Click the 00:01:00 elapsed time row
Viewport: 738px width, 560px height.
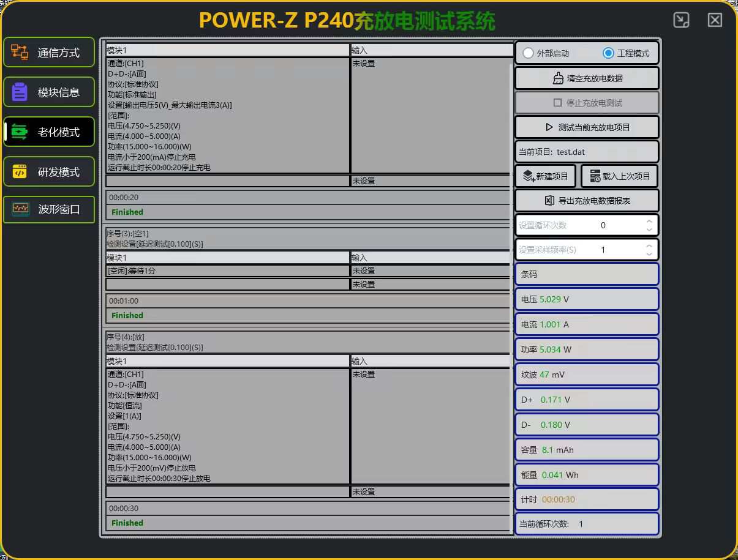click(307, 301)
